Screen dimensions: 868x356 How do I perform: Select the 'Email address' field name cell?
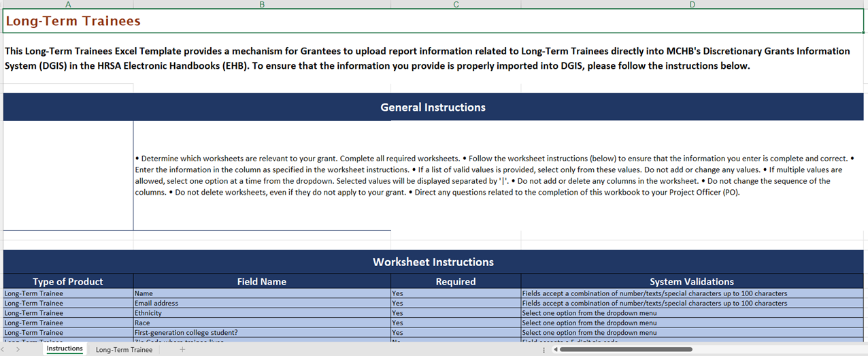click(x=262, y=303)
